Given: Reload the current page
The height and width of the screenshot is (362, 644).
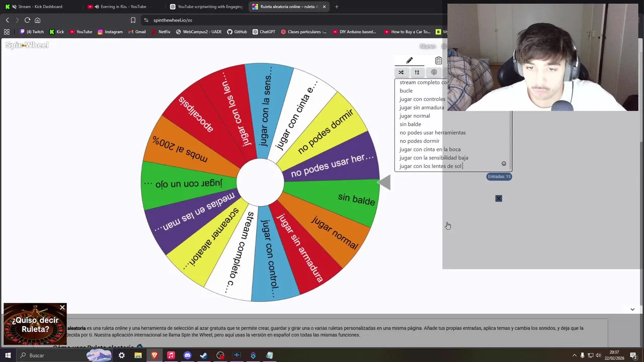Looking at the screenshot, I should click(x=27, y=20).
